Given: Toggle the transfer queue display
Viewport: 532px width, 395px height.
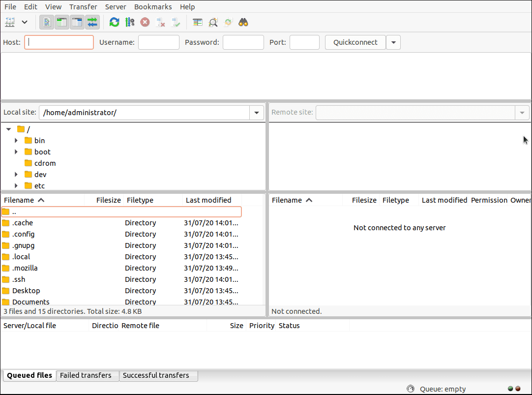Looking at the screenshot, I should pos(92,22).
